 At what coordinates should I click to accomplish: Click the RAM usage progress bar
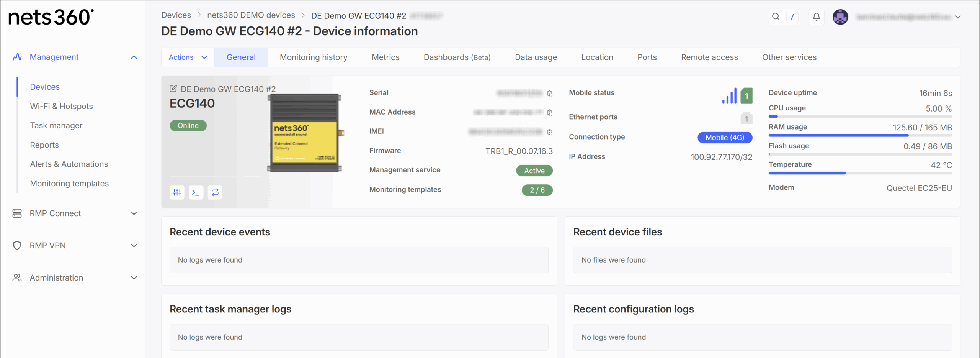pos(860,135)
